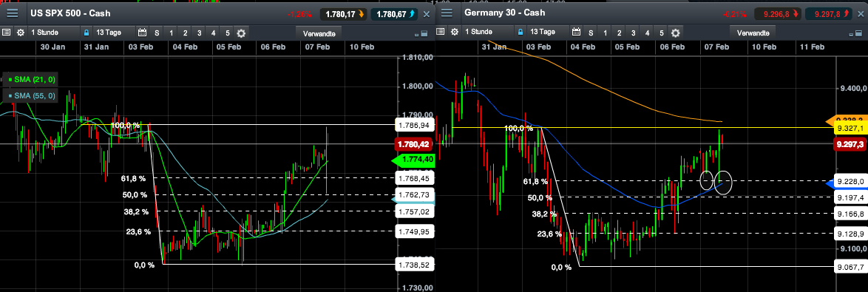The width and height of the screenshot is (868, 292).
Task: Click the 9.166,8 Fibonacci price label
Action: pyautogui.click(x=850, y=214)
